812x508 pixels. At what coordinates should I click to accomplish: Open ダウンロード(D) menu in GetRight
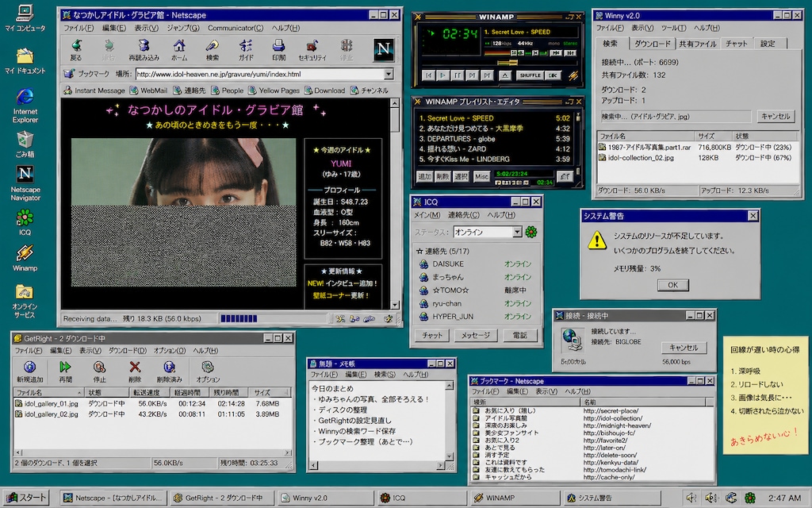(128, 351)
